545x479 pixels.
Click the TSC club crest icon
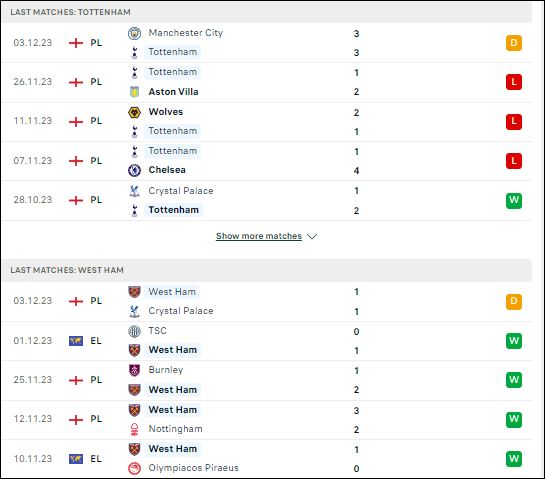click(134, 331)
